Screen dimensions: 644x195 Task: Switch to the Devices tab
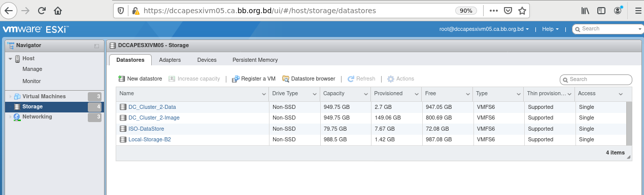coord(207,60)
